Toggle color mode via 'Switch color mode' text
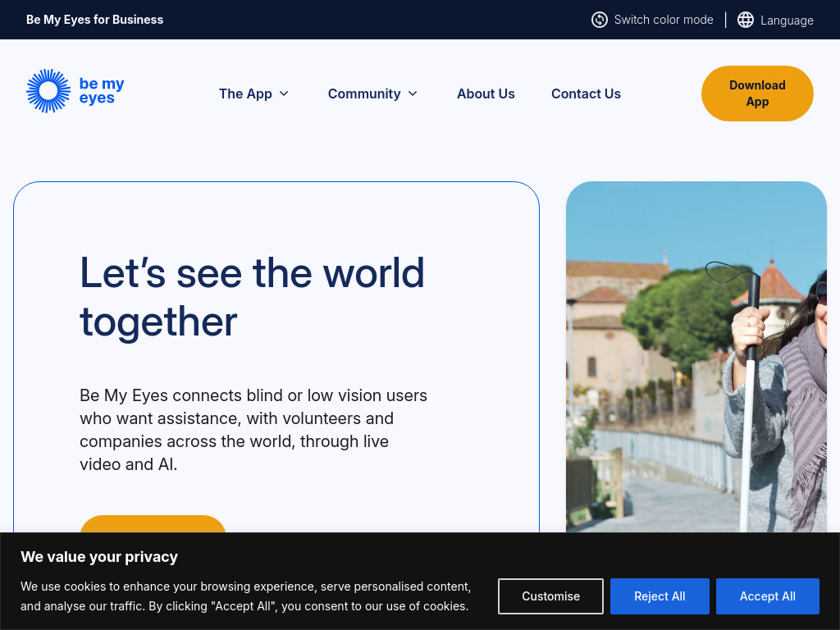840x630 pixels. click(664, 20)
